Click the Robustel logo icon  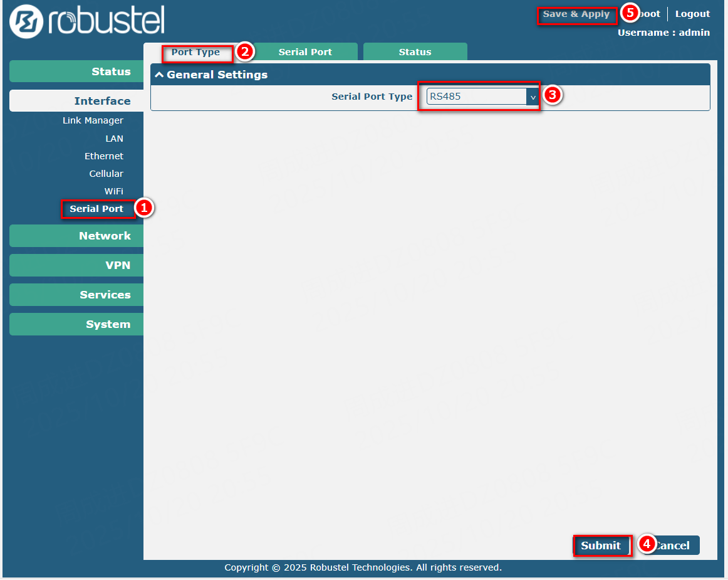[26, 22]
